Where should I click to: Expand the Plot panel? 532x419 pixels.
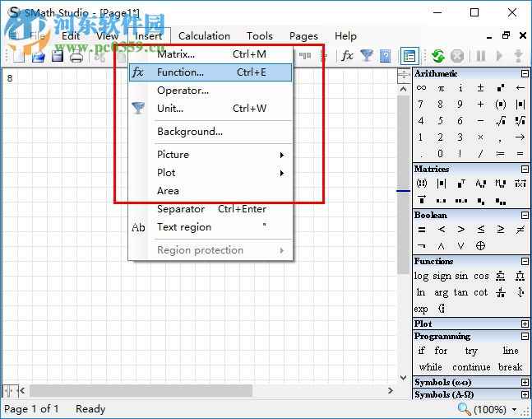pos(525,324)
